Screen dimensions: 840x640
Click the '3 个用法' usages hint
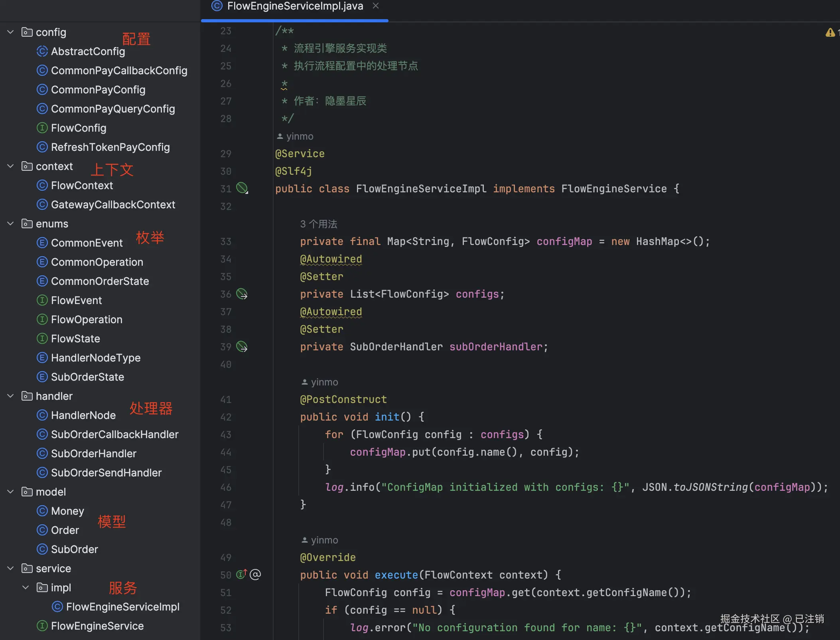[x=319, y=224]
